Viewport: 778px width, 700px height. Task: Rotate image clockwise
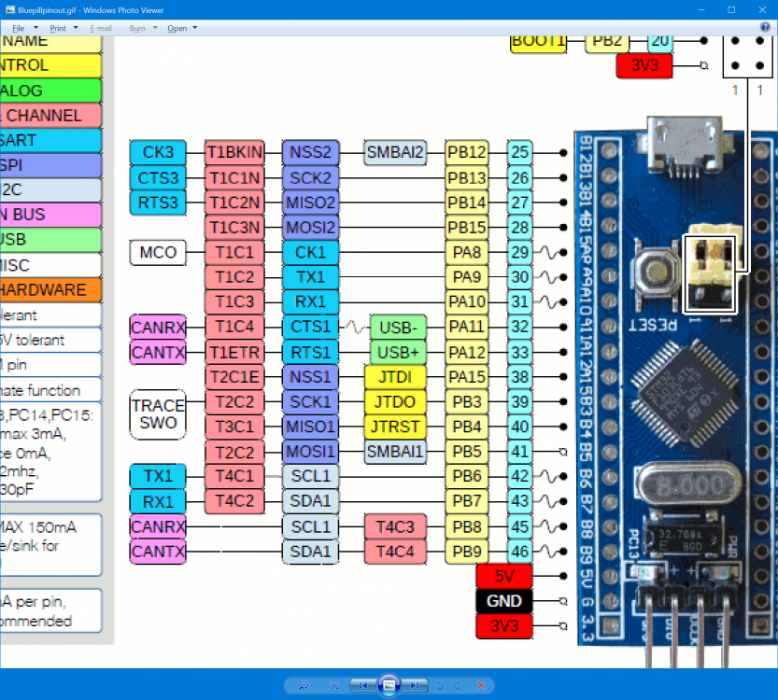coord(458,686)
